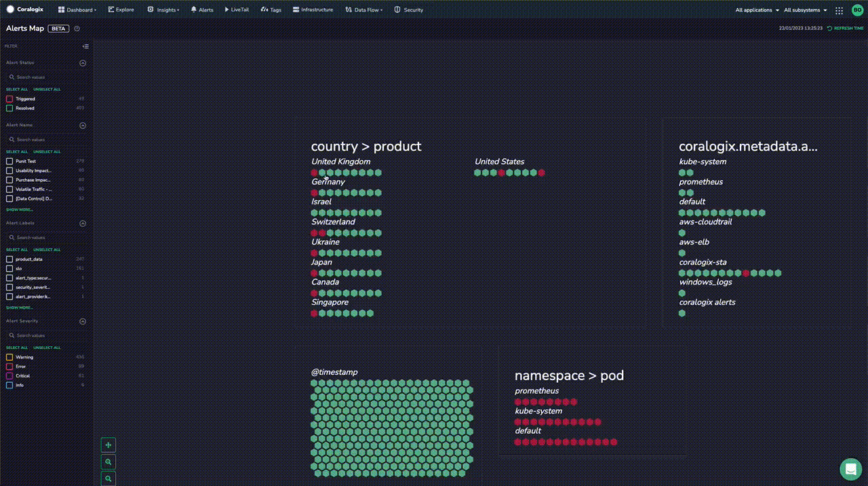
Task: Click the hexagon under coralogix alerts
Action: [x=682, y=314]
